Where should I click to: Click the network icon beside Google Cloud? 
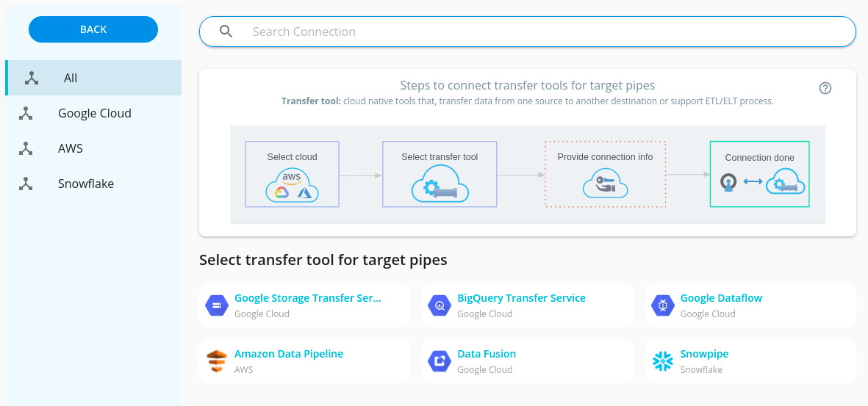click(26, 113)
